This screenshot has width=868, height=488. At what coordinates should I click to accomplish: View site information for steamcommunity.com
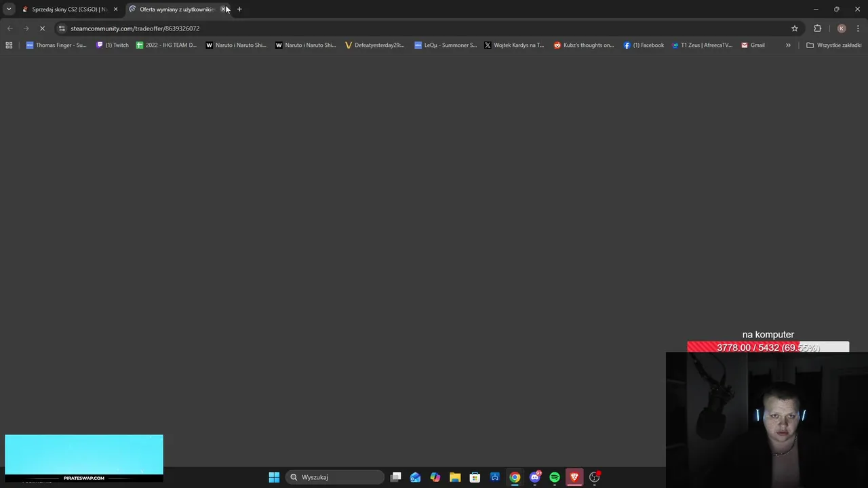pyautogui.click(x=62, y=28)
